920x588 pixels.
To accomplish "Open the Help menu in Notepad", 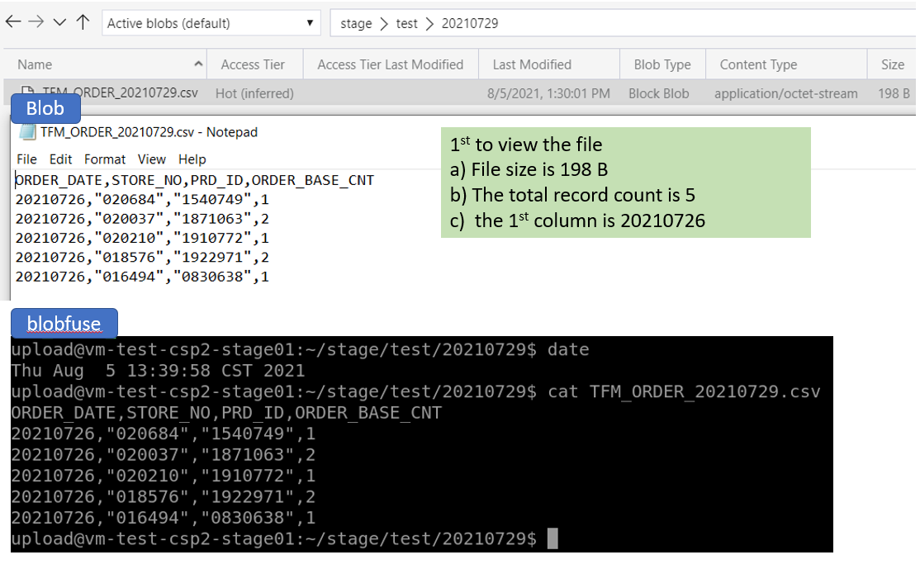I will click(x=192, y=159).
